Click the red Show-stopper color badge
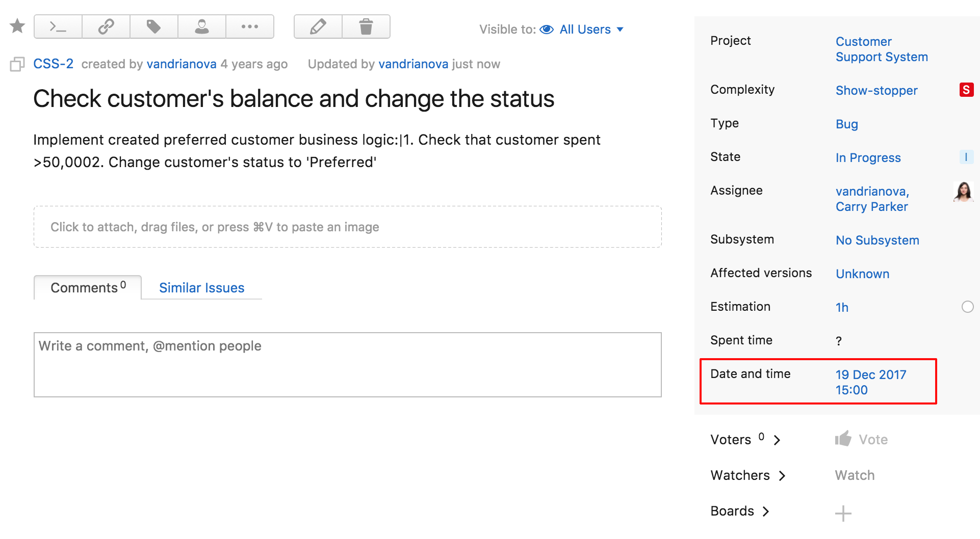 point(966,90)
